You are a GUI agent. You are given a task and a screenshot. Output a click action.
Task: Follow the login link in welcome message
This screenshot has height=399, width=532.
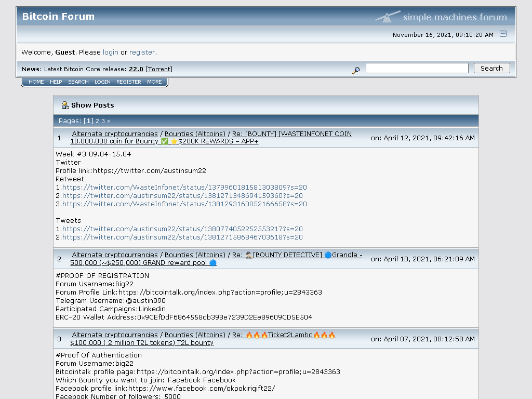pos(111,52)
